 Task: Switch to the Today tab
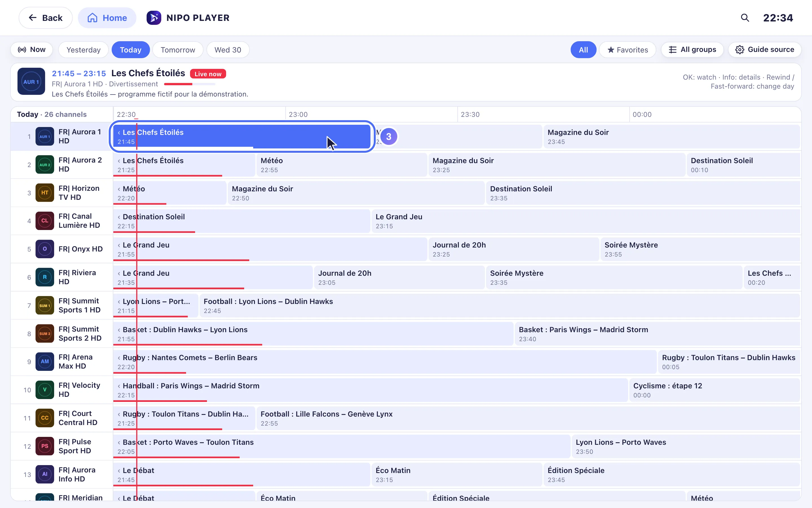(131, 50)
